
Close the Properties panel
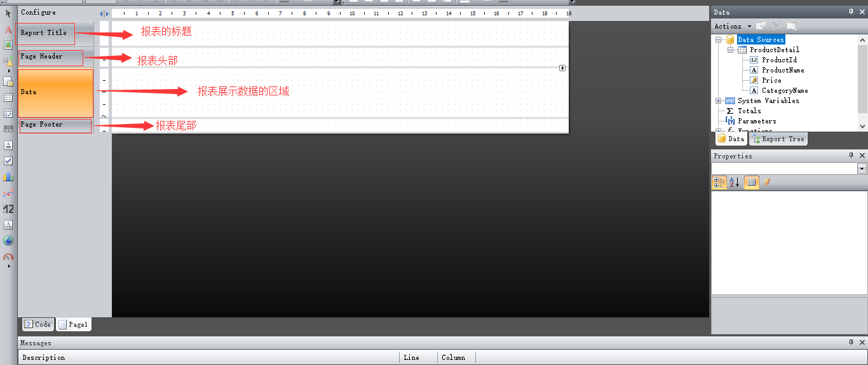(862, 156)
